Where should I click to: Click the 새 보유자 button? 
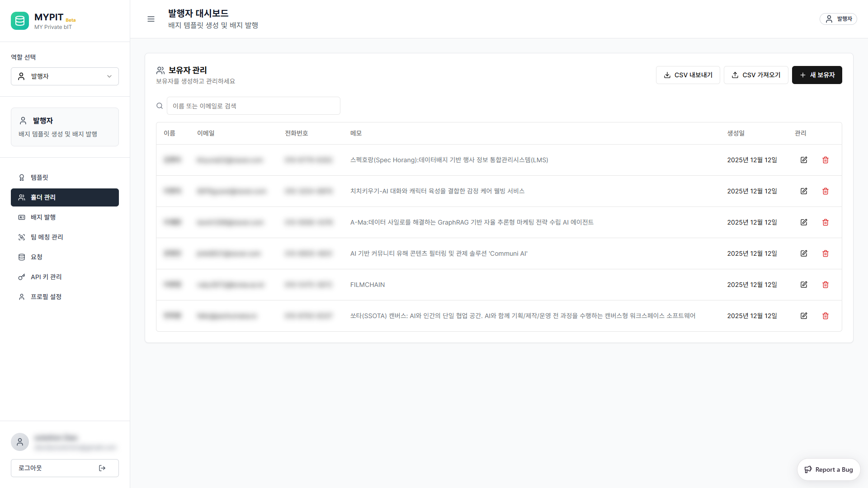pos(816,75)
